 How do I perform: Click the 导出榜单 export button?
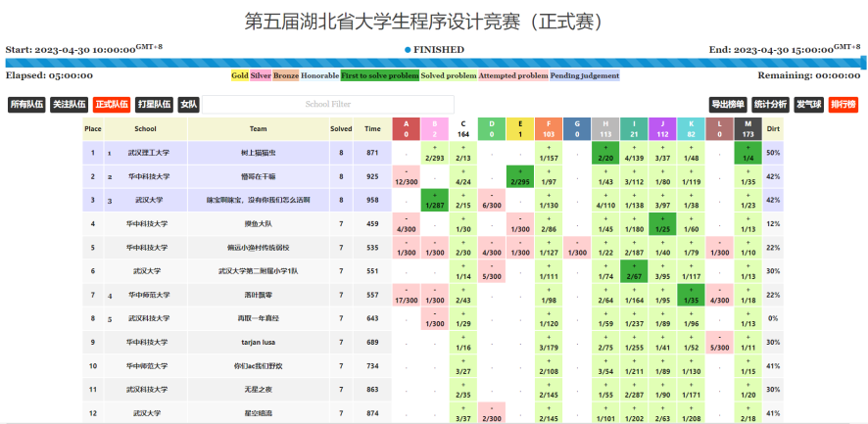click(728, 104)
